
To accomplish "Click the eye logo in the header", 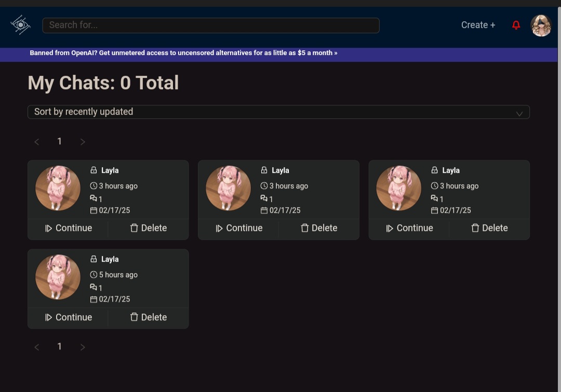I will tap(20, 25).
